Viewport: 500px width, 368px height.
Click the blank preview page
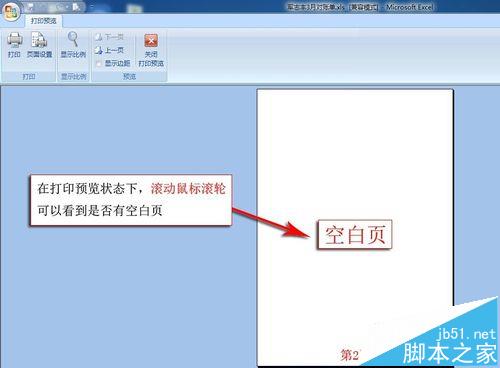(x=355, y=227)
